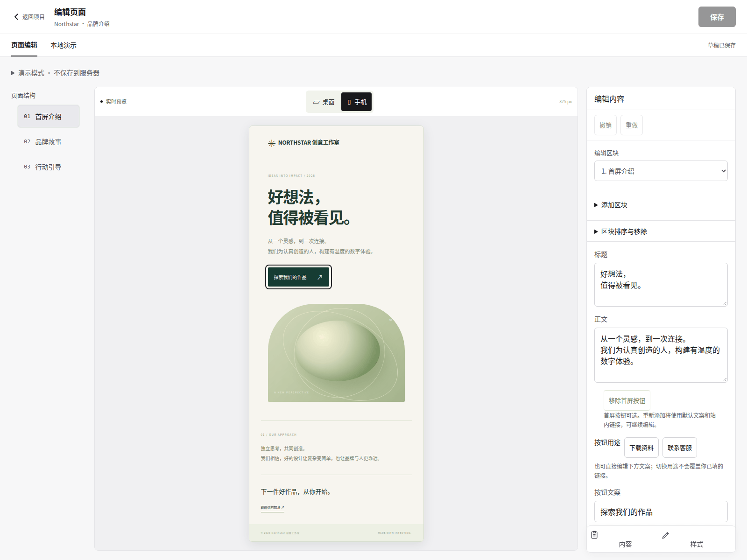This screenshot has width=747, height=560.
Task: Expand the 演示模式 disclosure row
Action: pyautogui.click(x=56, y=73)
